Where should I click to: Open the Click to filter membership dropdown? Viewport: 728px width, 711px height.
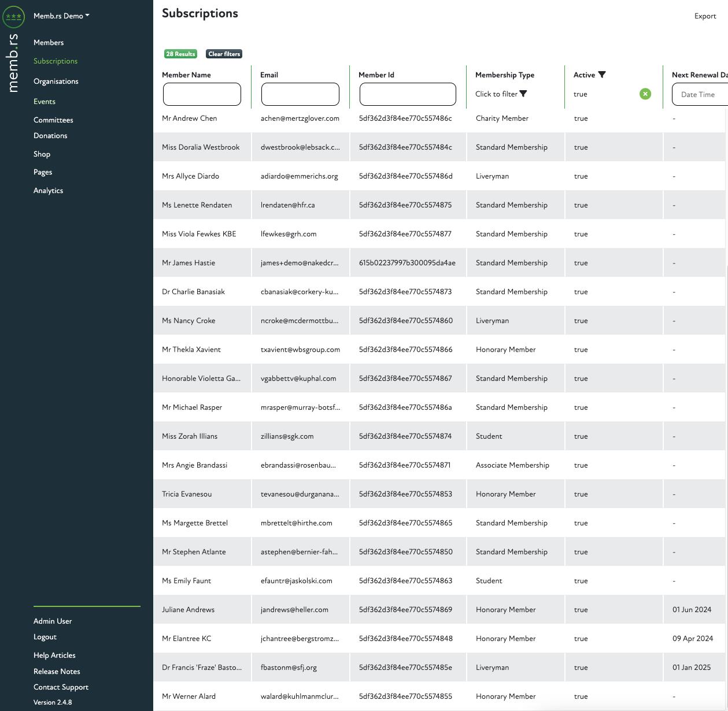[497, 94]
